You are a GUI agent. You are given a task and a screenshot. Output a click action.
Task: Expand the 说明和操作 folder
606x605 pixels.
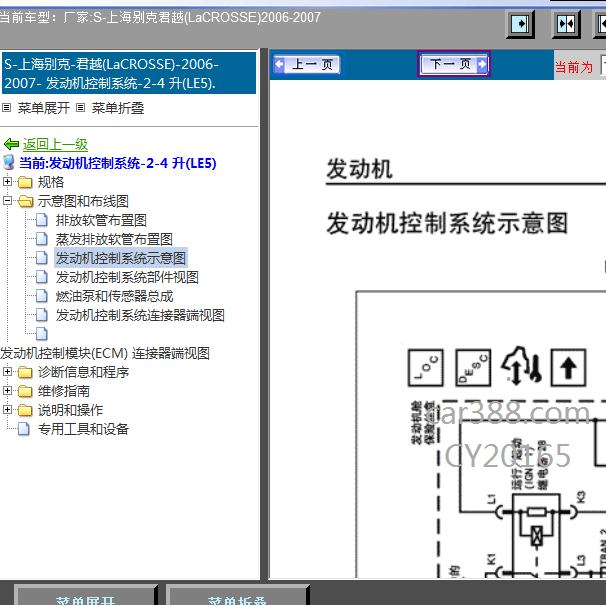click(x=7, y=409)
